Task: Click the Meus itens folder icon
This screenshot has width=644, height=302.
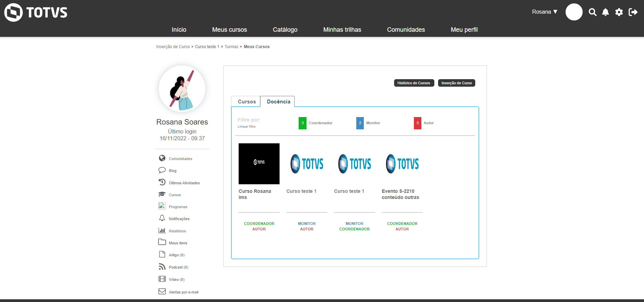Action: tap(162, 242)
